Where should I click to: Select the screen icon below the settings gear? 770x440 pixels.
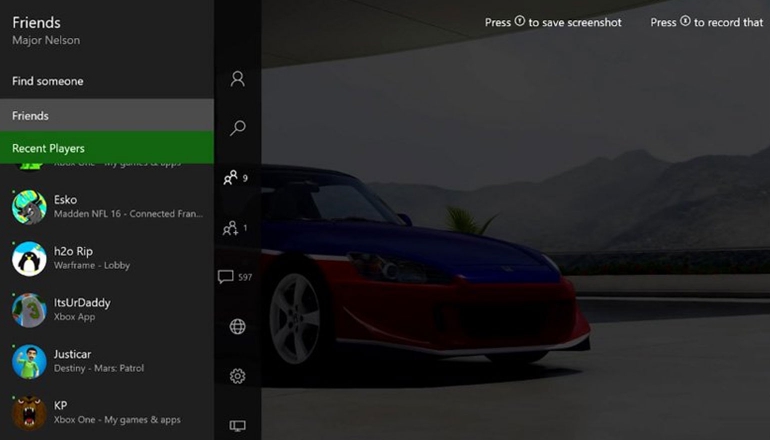coord(237,425)
